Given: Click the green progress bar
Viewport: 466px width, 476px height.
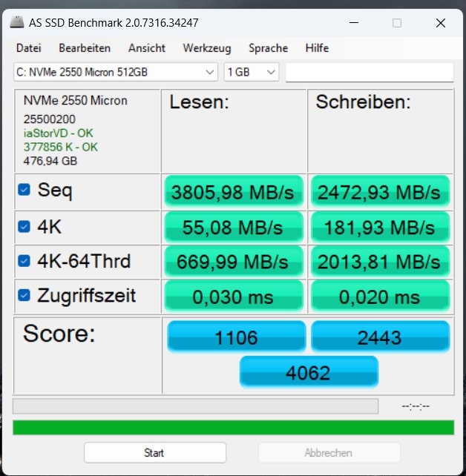Looking at the screenshot, I should click(233, 427).
